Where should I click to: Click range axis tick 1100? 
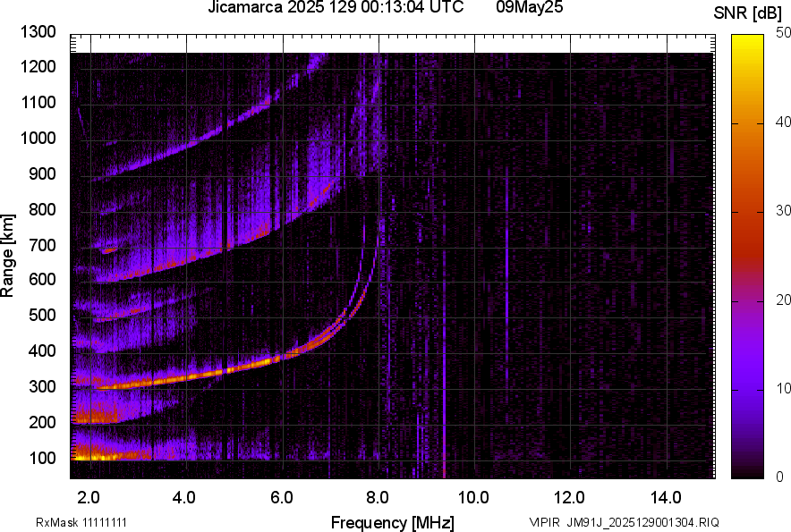click(x=38, y=102)
